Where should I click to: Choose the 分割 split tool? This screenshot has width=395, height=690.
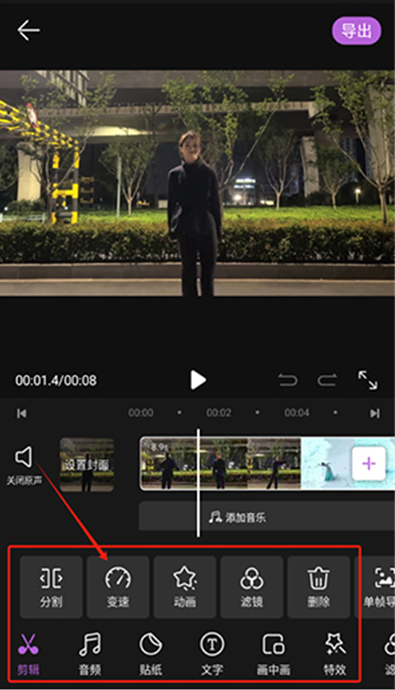pos(51,587)
